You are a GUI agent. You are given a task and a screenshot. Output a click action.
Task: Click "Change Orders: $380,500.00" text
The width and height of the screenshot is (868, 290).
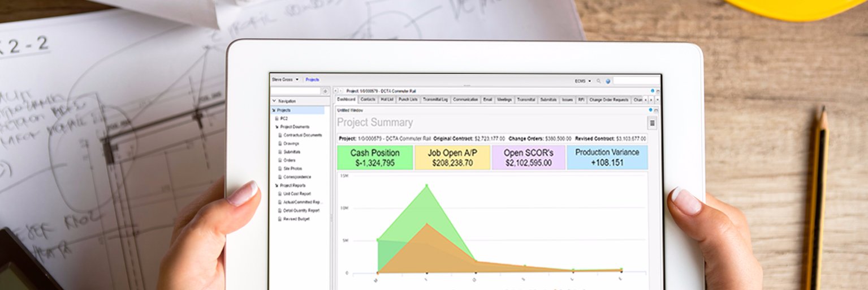pos(540,138)
